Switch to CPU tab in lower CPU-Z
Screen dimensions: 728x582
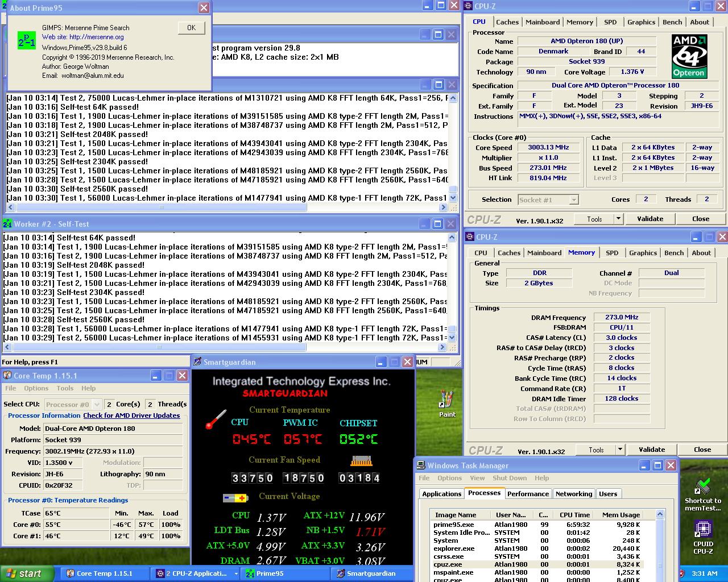pyautogui.click(x=481, y=253)
